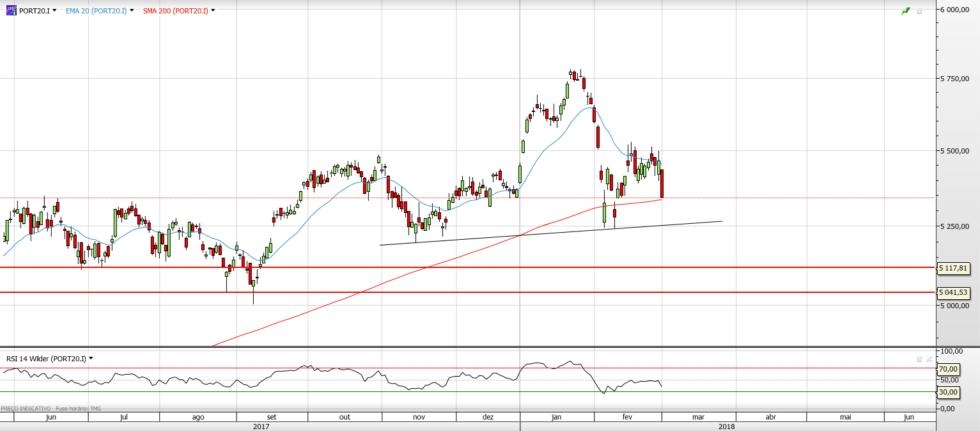This screenshot has width=980, height=431.
Task: Open the EMA 20 (PORT20.I) indicator dropdown
Action: coord(132,11)
